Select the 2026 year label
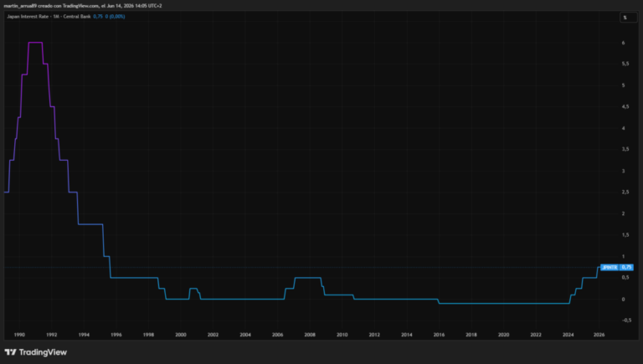The height and width of the screenshot is (364, 643). tap(599, 335)
